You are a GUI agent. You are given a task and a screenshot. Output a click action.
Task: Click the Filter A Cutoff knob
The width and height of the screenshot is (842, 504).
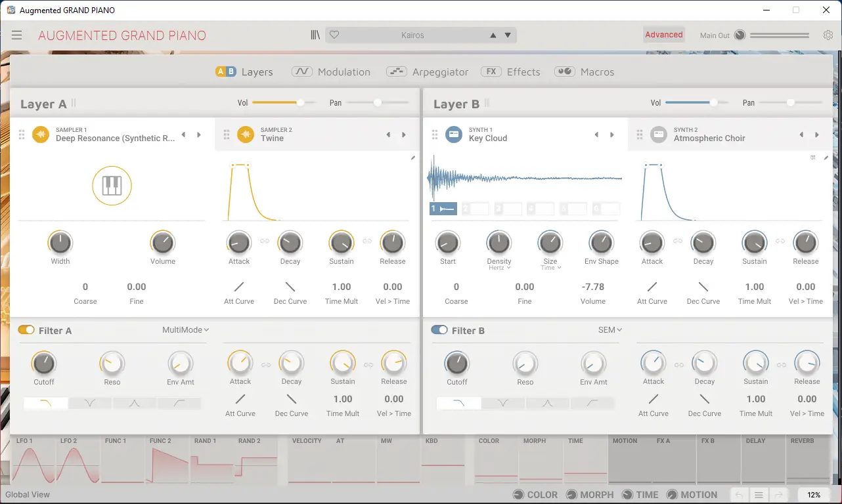[44, 363]
